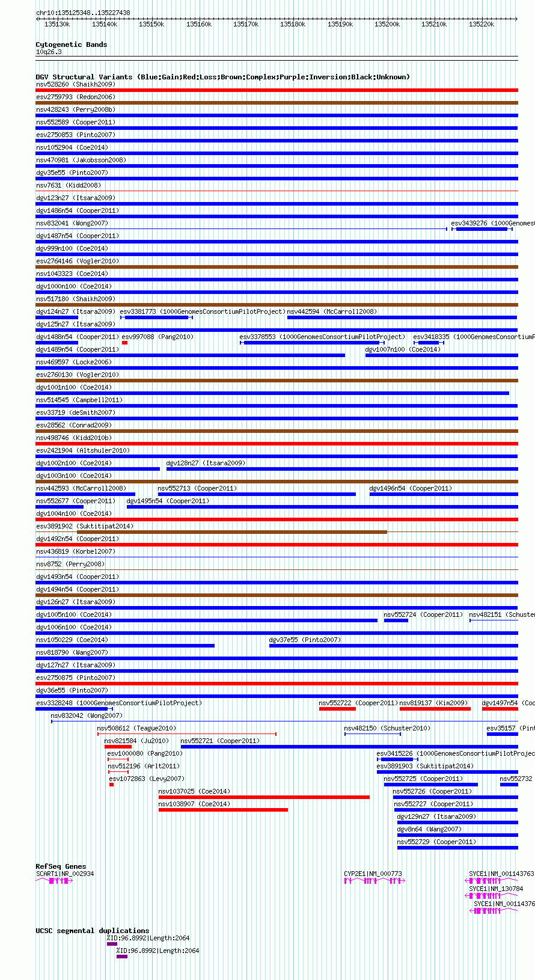Click the esv1072863 (Levy2007) label
Viewport: 535px width, 980px height.
(147, 779)
